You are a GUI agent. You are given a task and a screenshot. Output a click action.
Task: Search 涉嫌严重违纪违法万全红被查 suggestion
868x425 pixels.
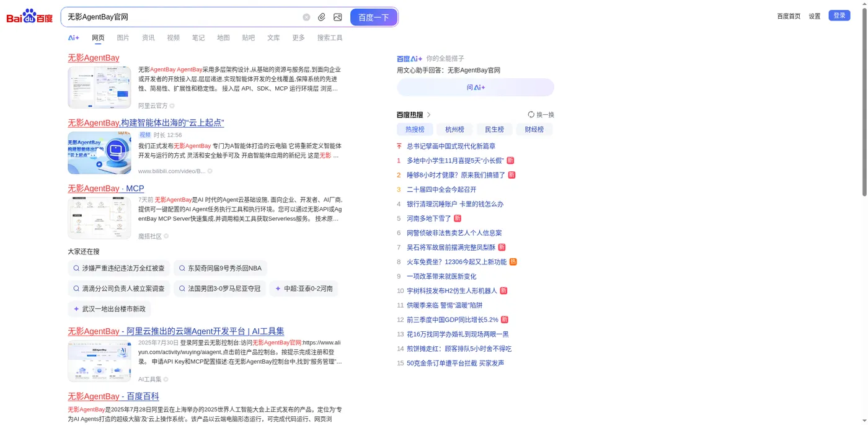(119, 269)
